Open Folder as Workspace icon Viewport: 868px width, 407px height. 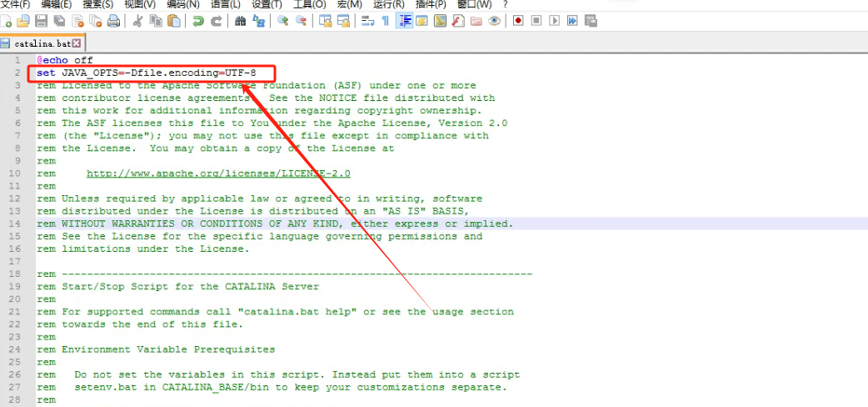point(476,21)
